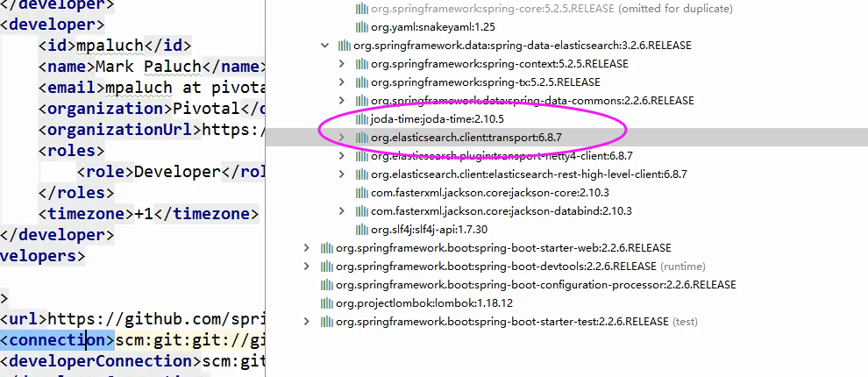This screenshot has width=868, height=377.
Task: Click the https://github.com url text
Action: (x=157, y=319)
